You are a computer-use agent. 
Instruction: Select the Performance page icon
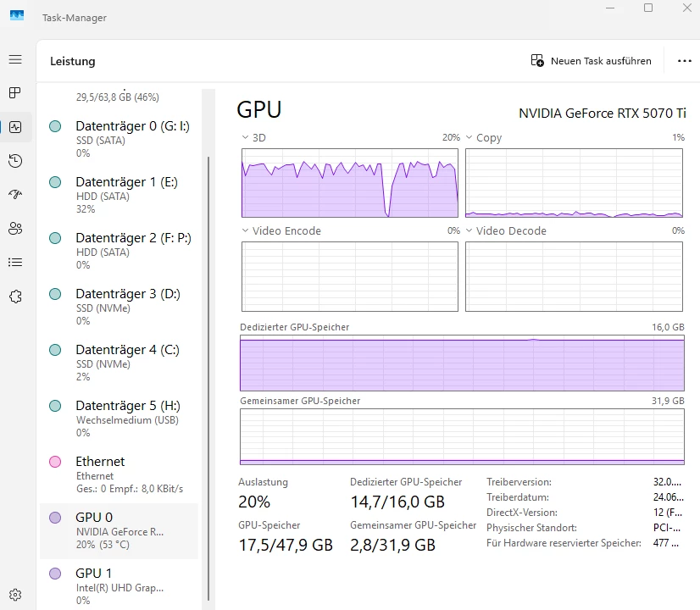tap(15, 127)
